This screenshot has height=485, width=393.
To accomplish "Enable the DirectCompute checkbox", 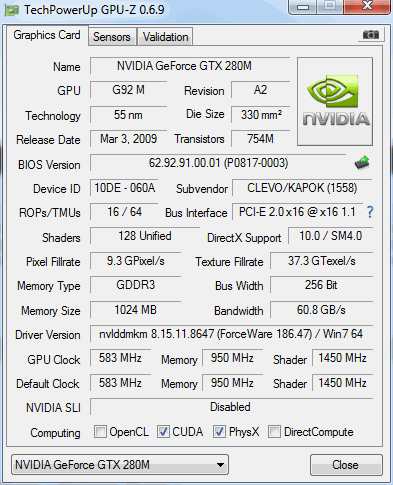I will tap(274, 432).
